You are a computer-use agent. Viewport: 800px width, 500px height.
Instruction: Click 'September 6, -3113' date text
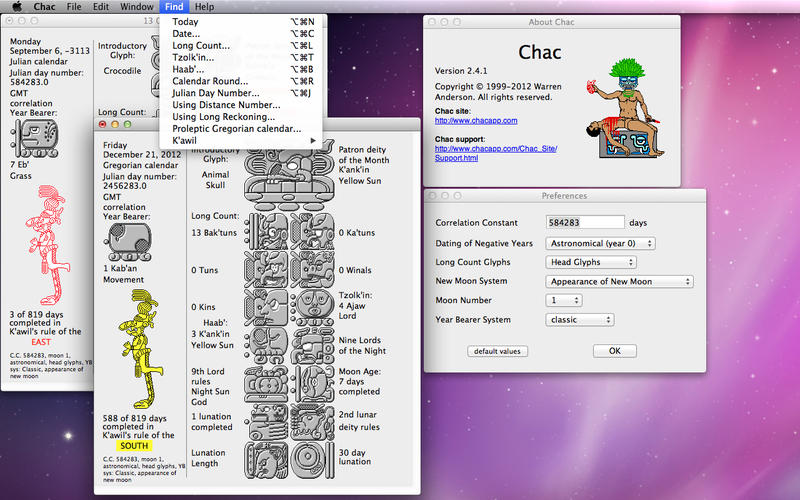coord(49,51)
